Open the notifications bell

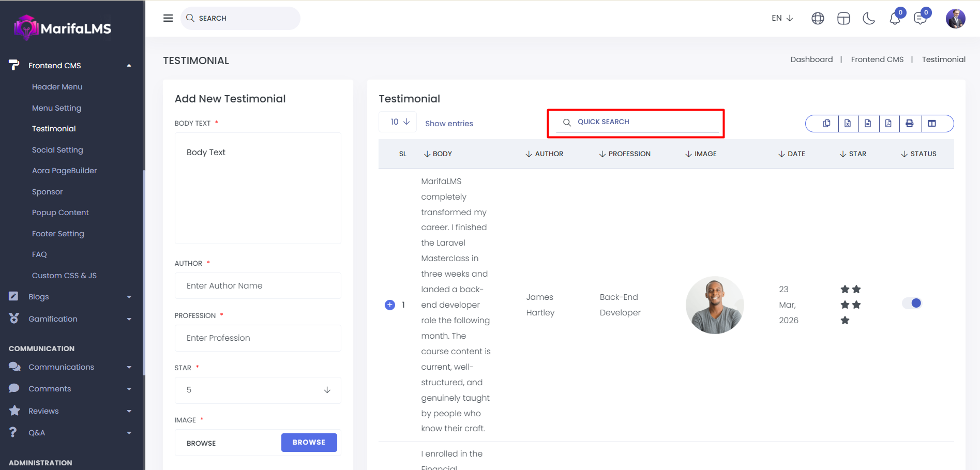coord(895,19)
